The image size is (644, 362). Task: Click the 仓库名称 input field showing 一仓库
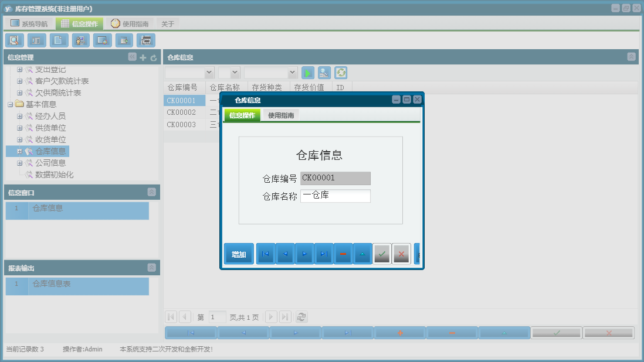click(335, 196)
